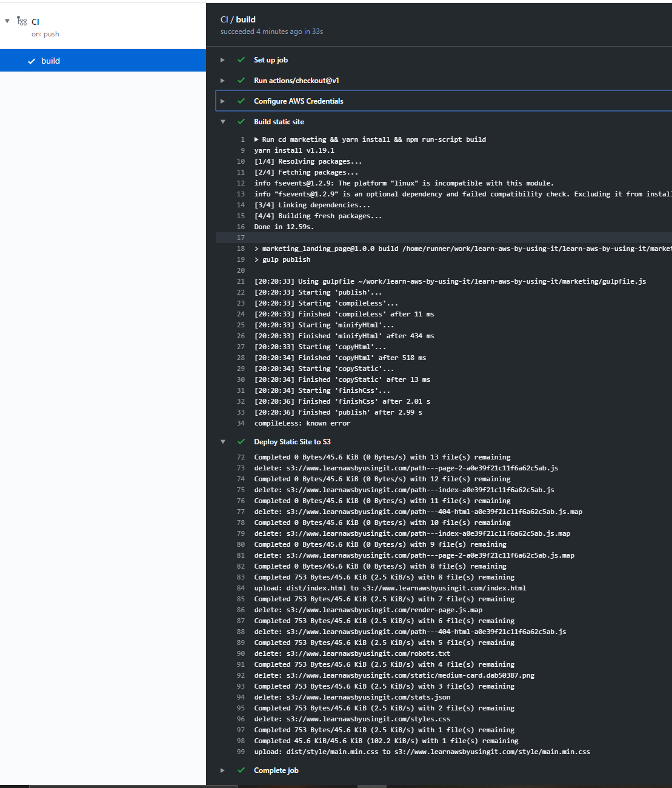672x788 pixels.
Task: Click the check icon beside "Deploy Static Site to S3"
Action: 241,441
